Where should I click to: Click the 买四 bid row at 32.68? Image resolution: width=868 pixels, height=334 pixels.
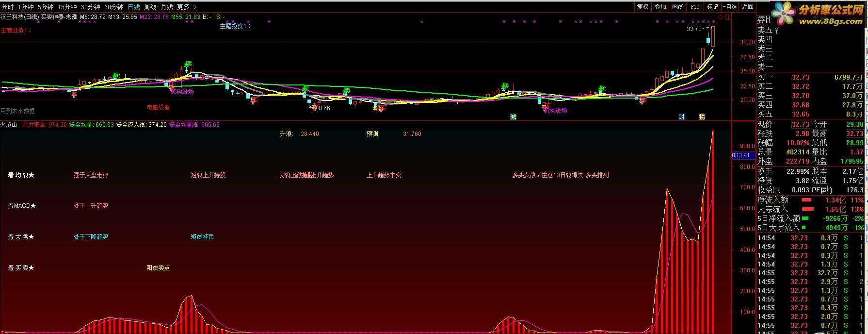click(x=812, y=105)
